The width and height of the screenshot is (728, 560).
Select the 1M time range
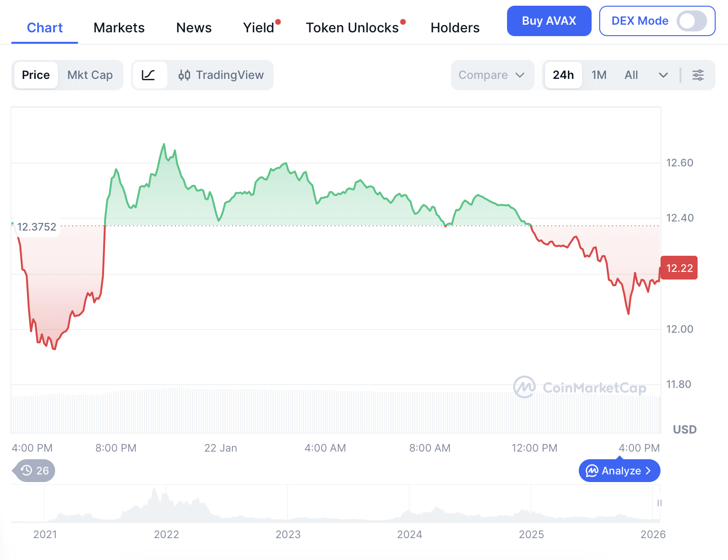click(599, 75)
